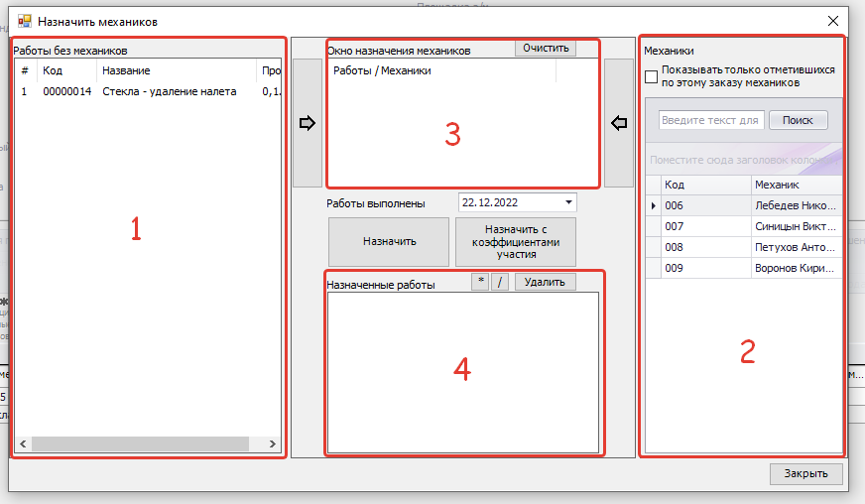
Task: Close dialog using the Закрыть button
Action: 805,473
